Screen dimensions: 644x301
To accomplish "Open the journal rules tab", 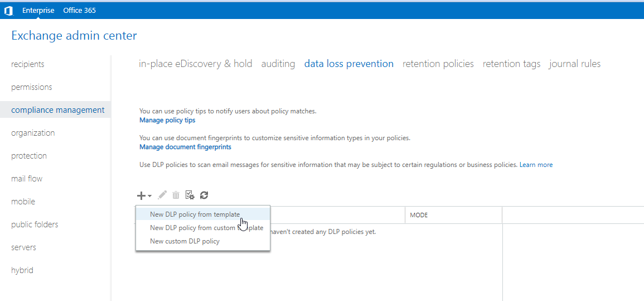I will point(575,64).
